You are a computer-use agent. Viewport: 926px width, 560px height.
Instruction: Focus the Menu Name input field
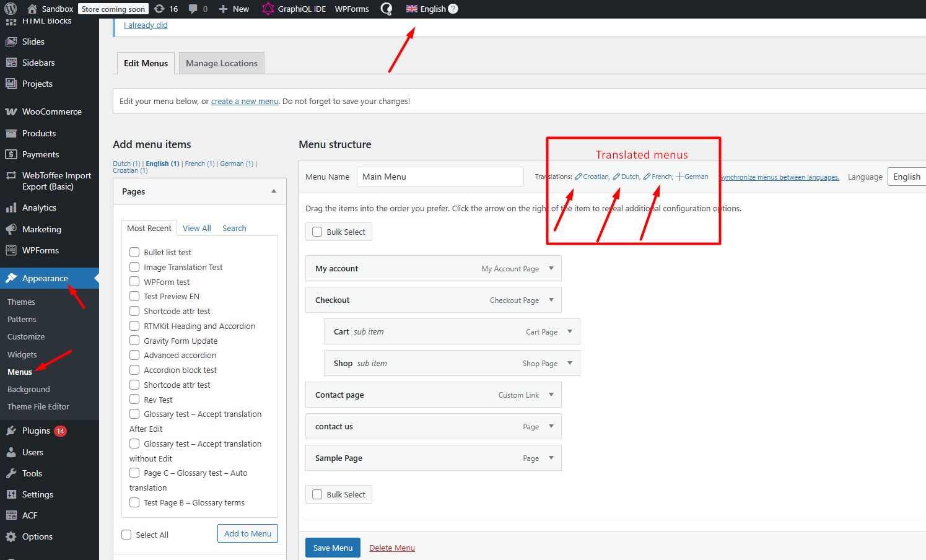[x=440, y=177]
